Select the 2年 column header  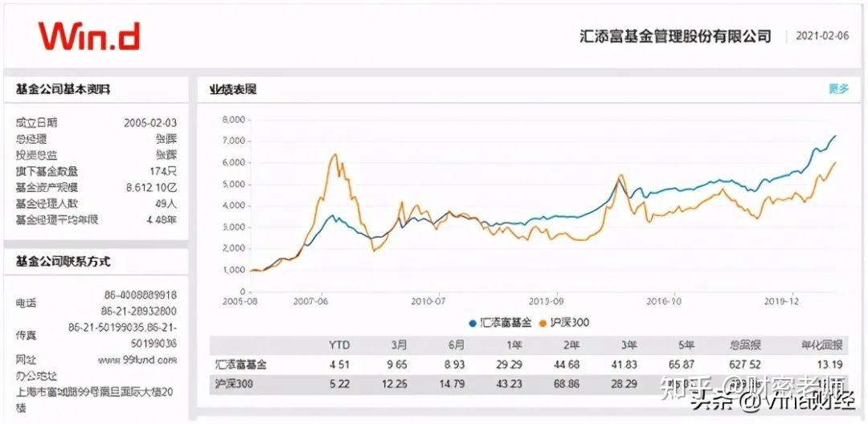point(571,345)
